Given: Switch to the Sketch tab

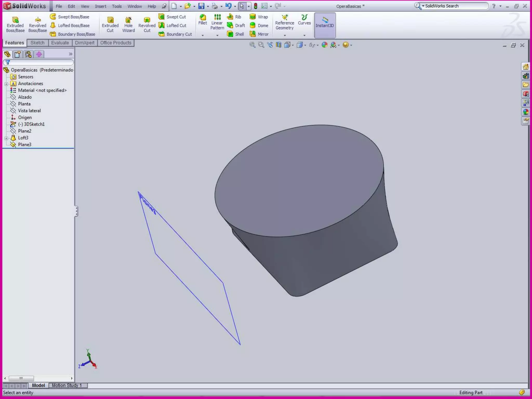Looking at the screenshot, I should [37, 43].
